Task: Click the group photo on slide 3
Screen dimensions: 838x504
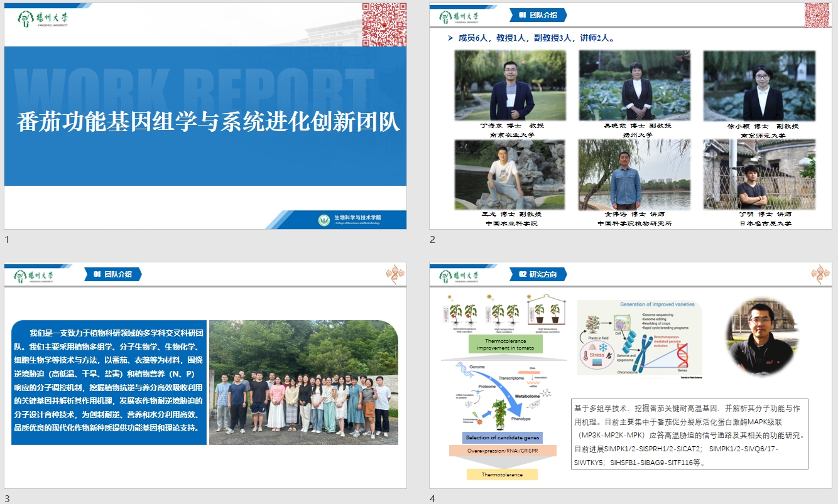Action: (x=303, y=382)
